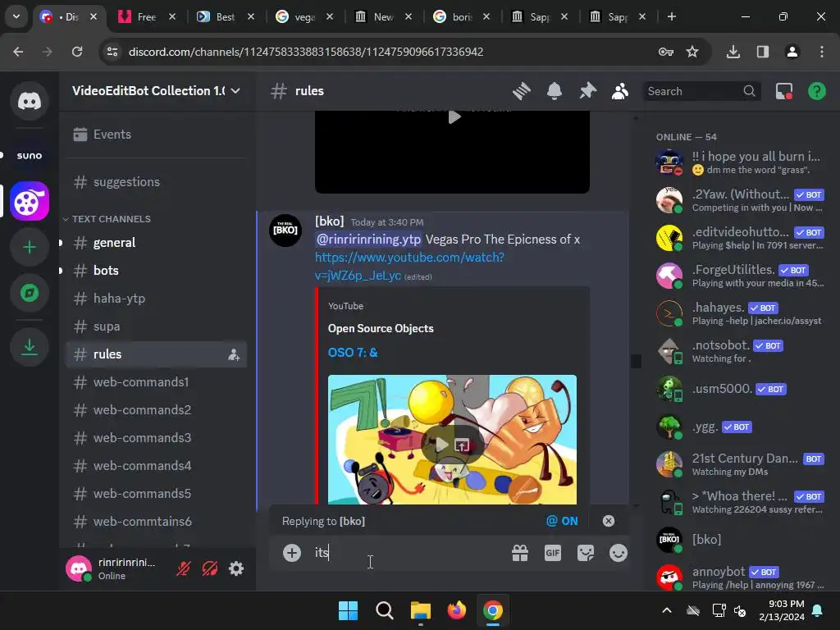Screen dimensions: 840x630
Task: Toggle microphone mute in user panel
Action: (x=183, y=568)
